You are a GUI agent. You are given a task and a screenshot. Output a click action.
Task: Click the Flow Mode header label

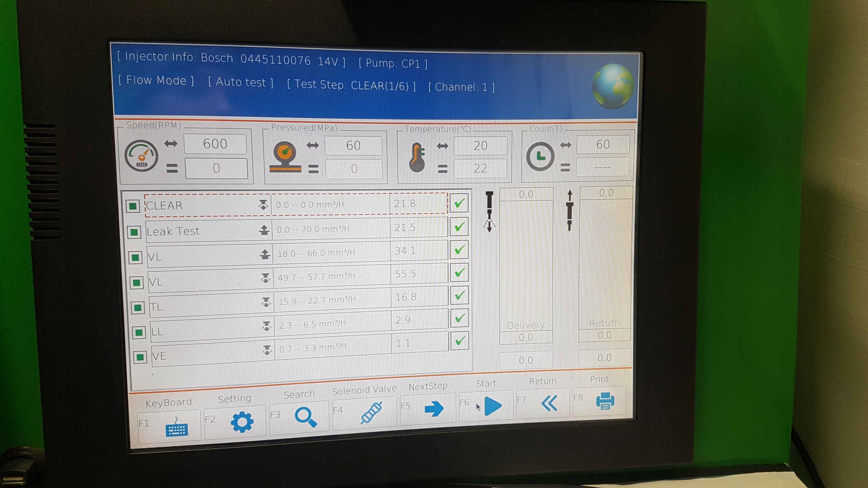156,80
